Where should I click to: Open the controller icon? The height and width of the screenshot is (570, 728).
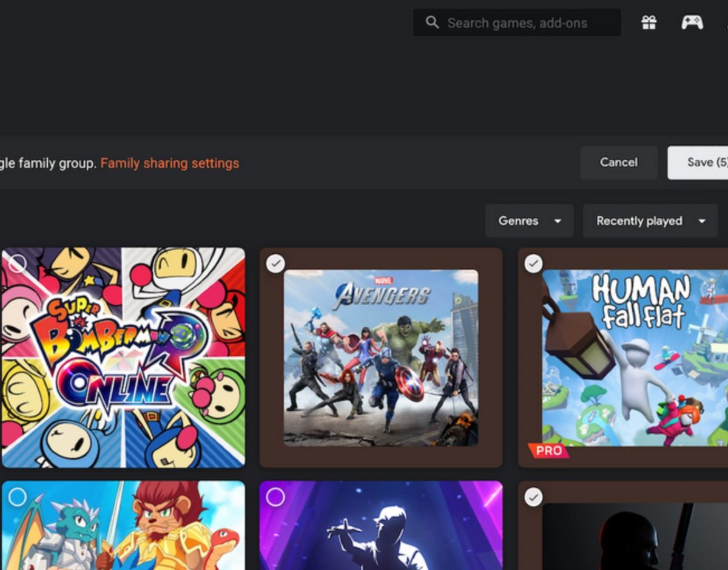pos(692,22)
